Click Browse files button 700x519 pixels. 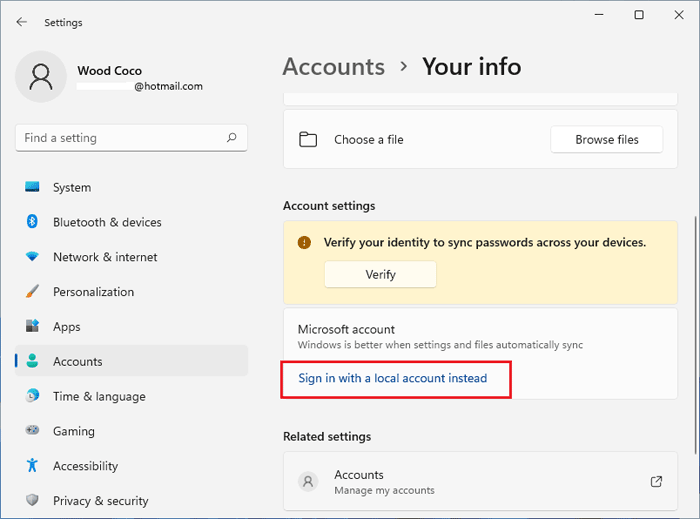[x=607, y=140]
